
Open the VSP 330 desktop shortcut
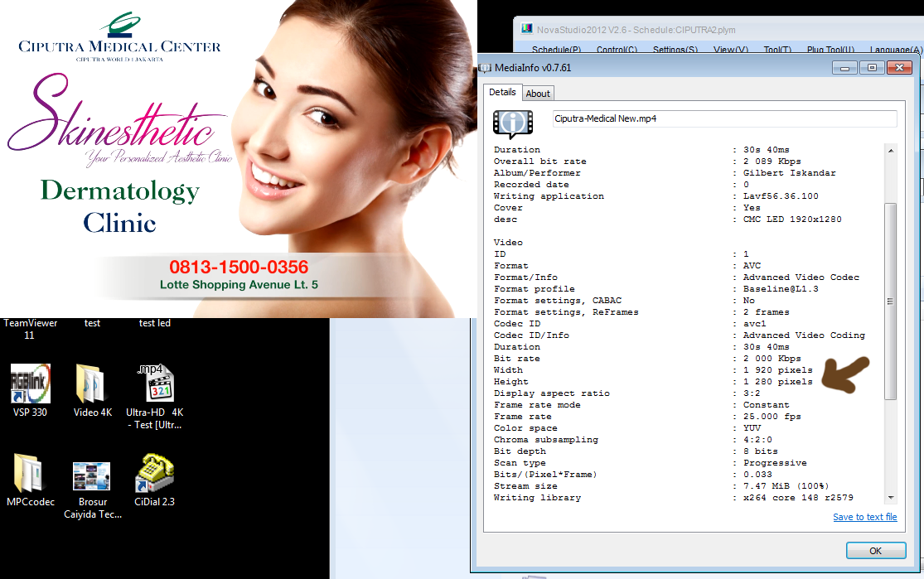30,384
